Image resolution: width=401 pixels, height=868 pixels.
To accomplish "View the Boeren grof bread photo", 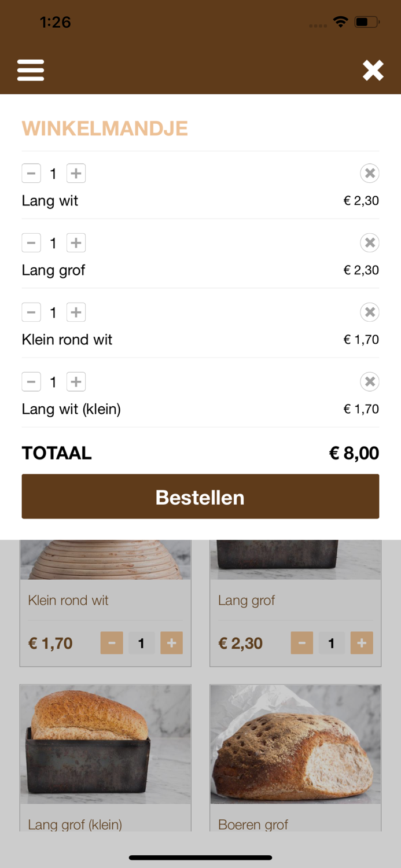I will 295,744.
